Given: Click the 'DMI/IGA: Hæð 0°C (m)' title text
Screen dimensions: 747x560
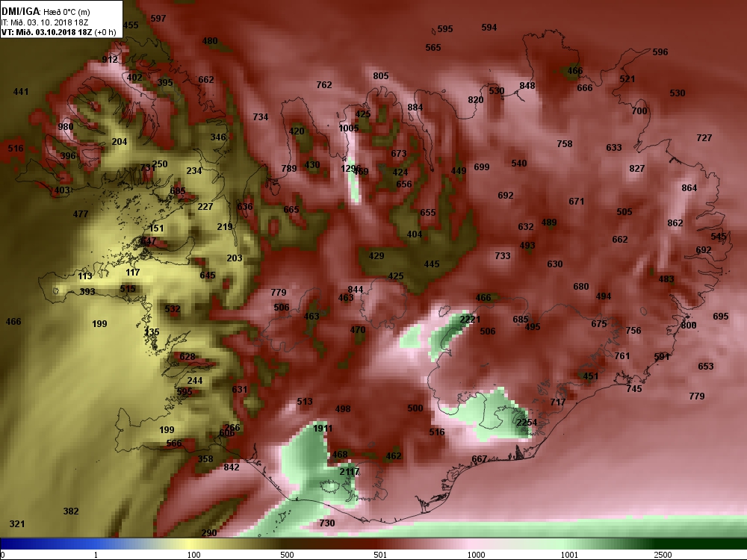Looking at the screenshot, I should 46,12.
